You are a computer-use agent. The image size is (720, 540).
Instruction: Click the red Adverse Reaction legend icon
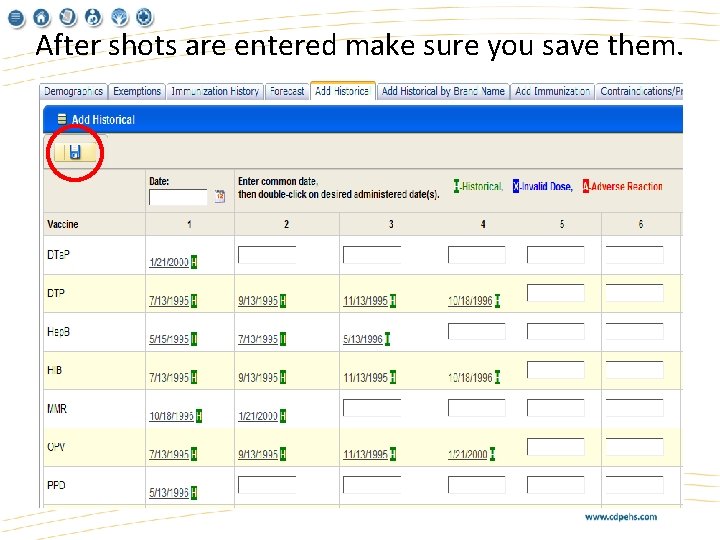click(585, 186)
